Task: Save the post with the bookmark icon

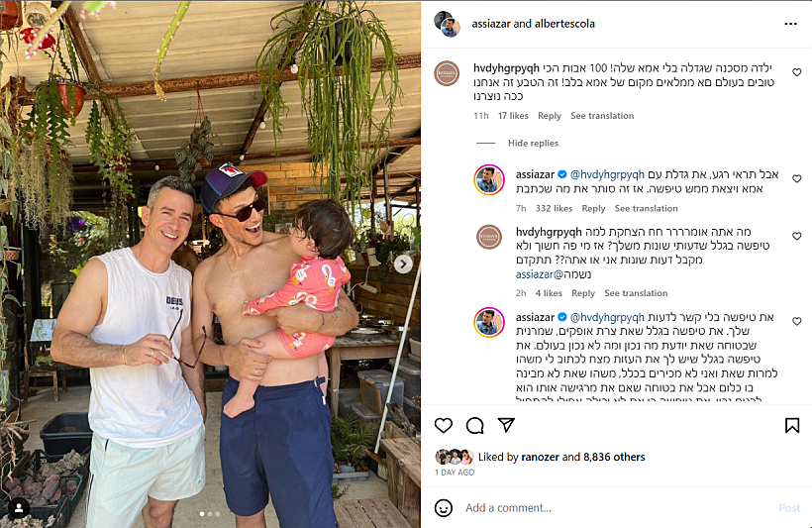Action: pyautogui.click(x=792, y=425)
